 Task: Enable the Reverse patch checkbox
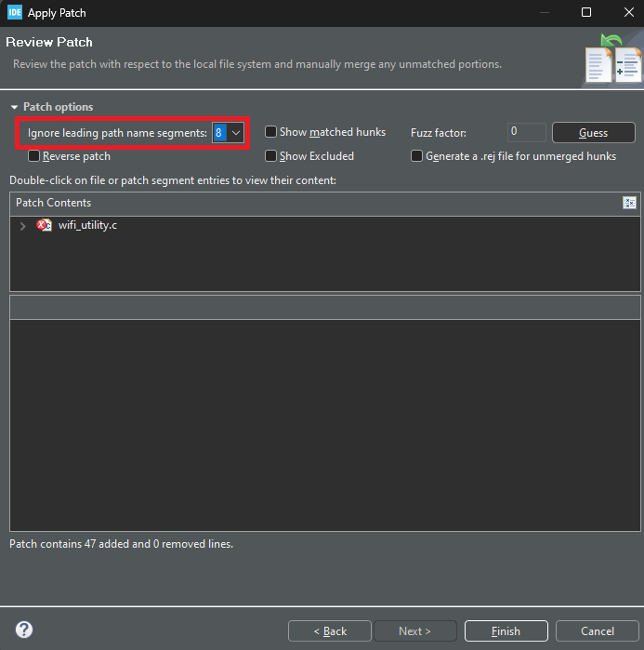click(33, 156)
